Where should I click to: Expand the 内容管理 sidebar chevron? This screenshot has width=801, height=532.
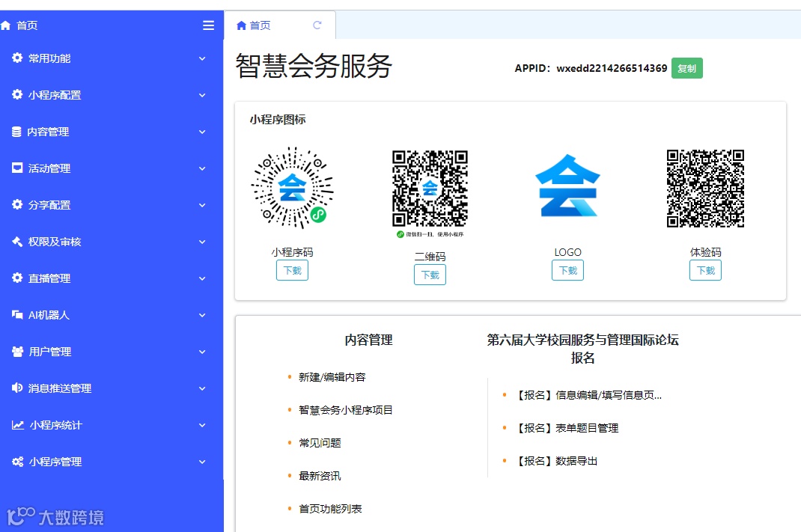pyautogui.click(x=202, y=132)
